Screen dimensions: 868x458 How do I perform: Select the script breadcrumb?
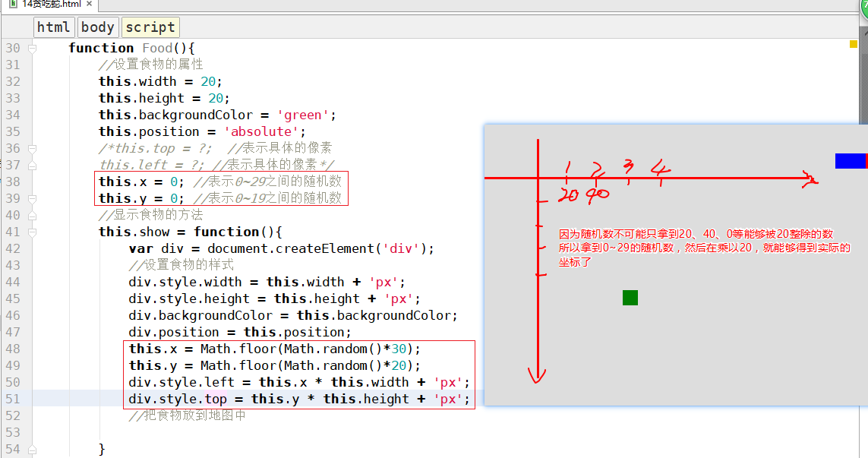[x=150, y=27]
